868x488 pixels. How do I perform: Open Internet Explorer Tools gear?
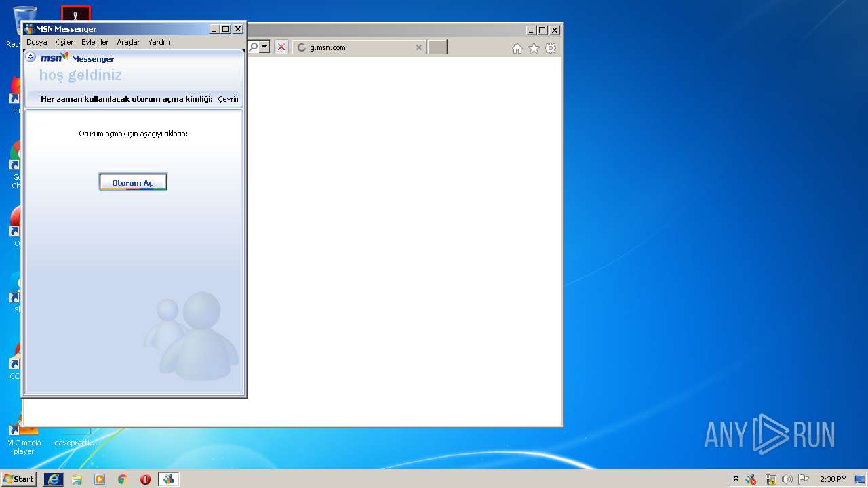[x=551, y=48]
